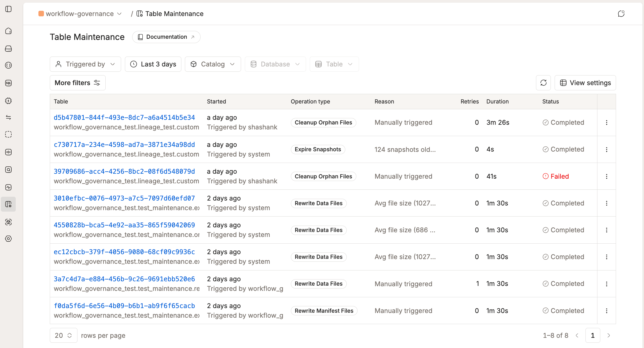Expand the Table filter dropdown
644x348 pixels.
tap(334, 64)
